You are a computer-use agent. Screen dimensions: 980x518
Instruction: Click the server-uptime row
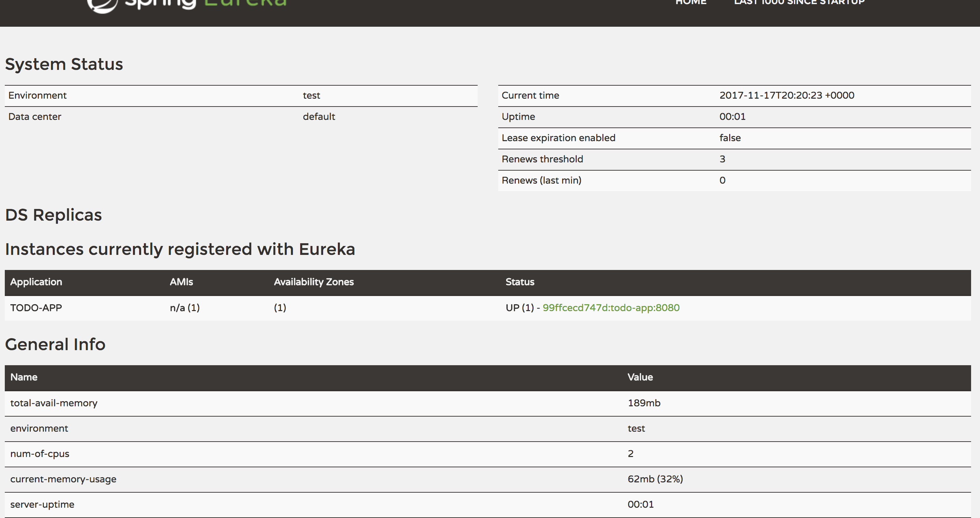(x=42, y=505)
